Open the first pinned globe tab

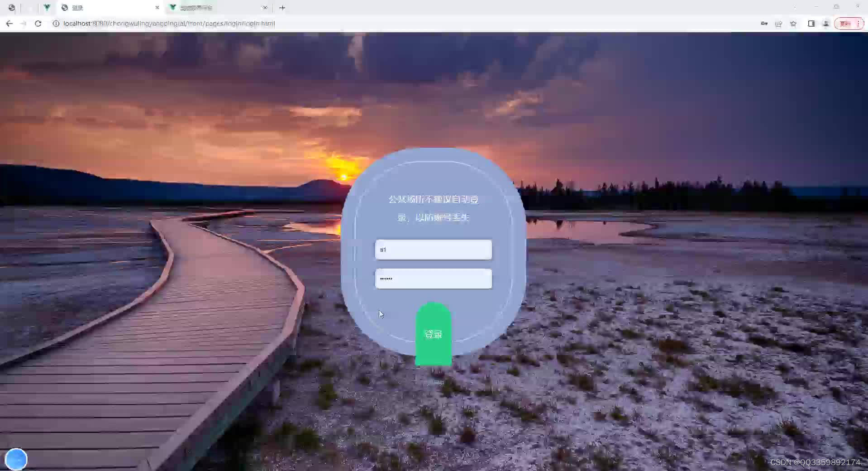[12, 8]
